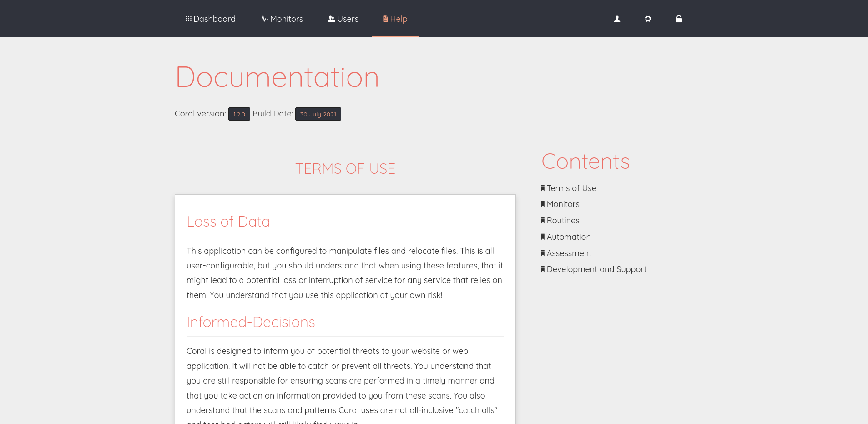868x424 pixels.
Task: Jump to Terms of Use in Contents
Action: coord(571,188)
